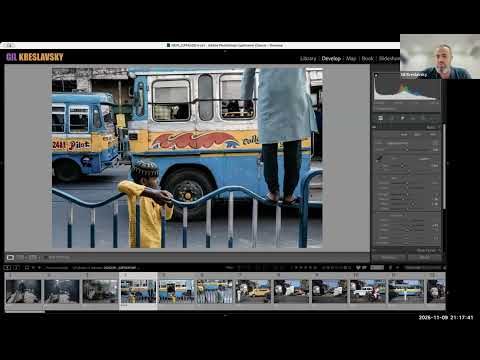This screenshot has height=360, width=480.
Task: Hide the right panel arrow
Action: click(448, 163)
